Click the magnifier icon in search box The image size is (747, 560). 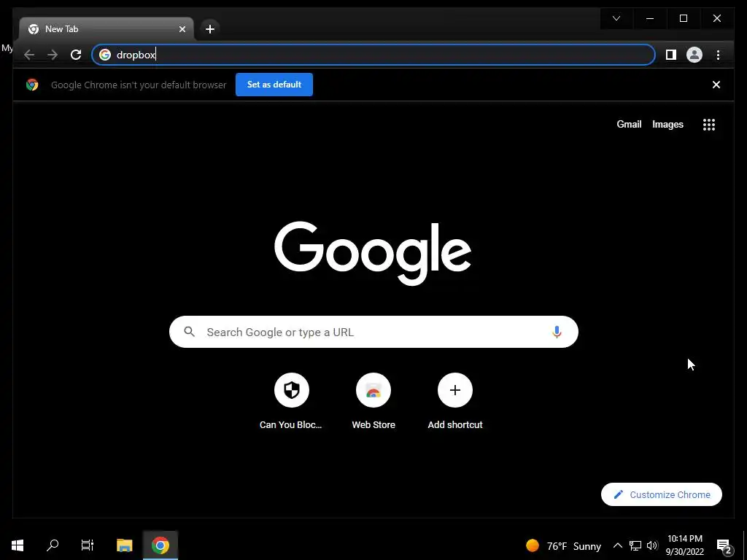[x=189, y=332]
